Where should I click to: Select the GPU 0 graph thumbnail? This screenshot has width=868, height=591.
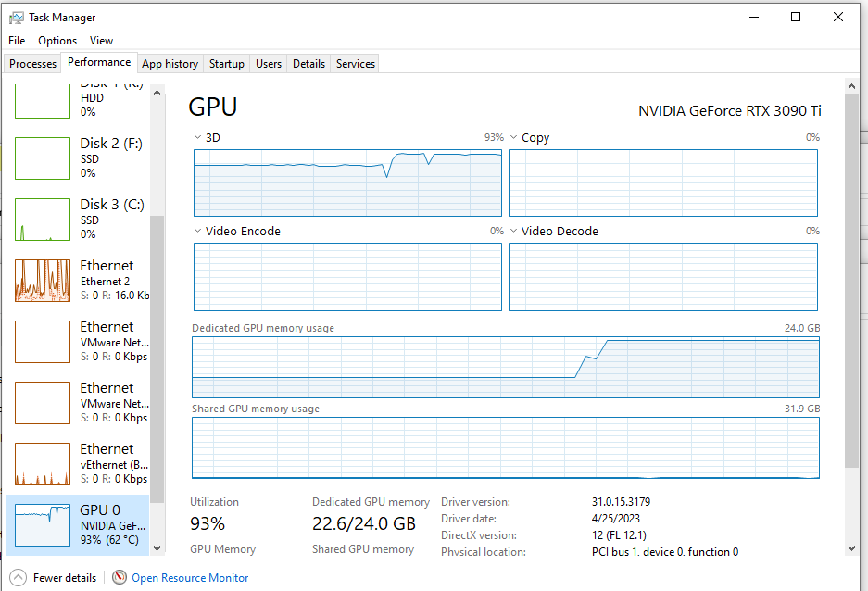43,525
